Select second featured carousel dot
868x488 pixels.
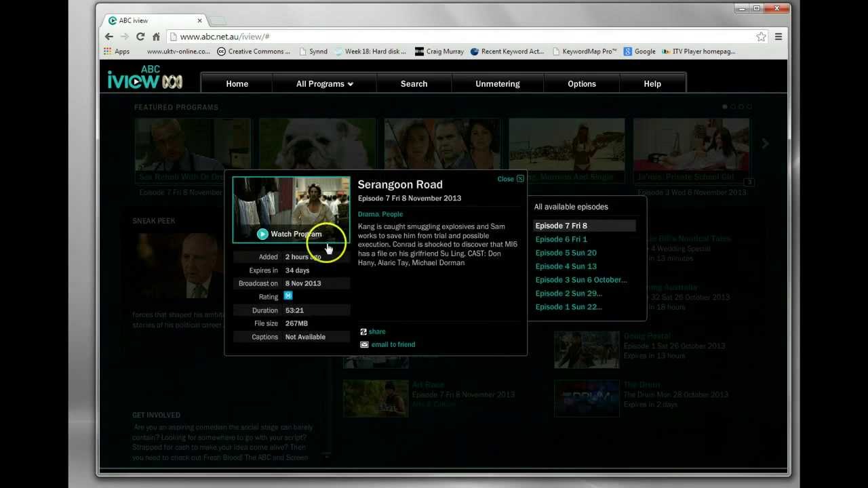pos(733,106)
